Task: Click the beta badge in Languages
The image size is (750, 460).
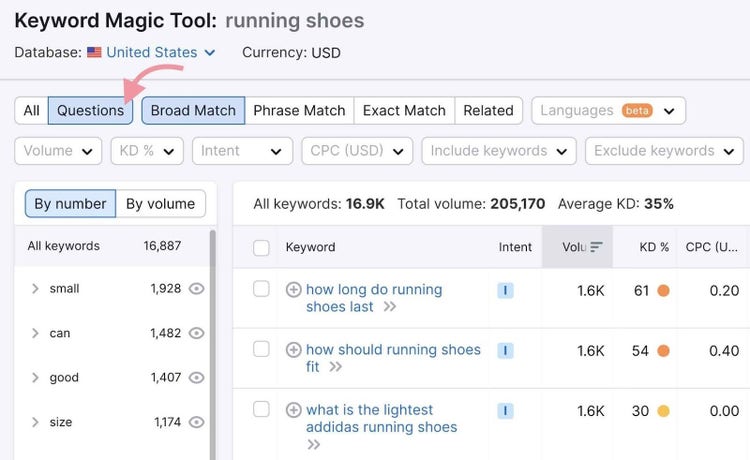Action: (637, 110)
